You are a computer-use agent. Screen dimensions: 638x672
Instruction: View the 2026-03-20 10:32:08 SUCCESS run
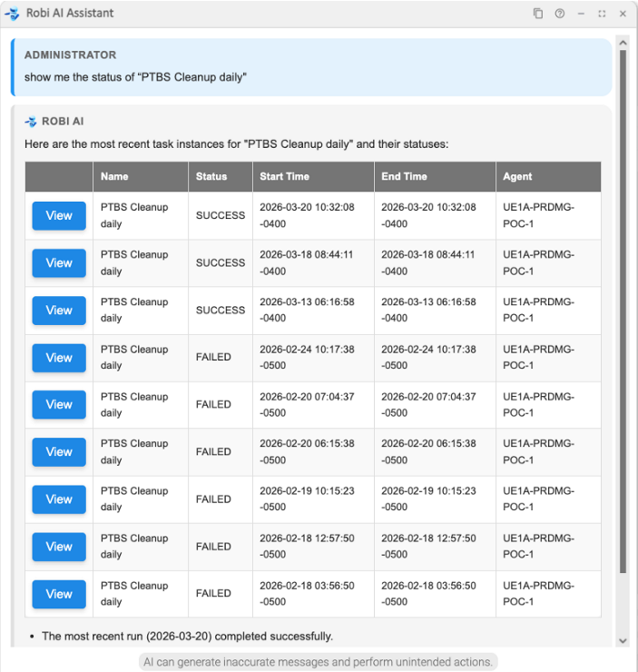(59, 216)
